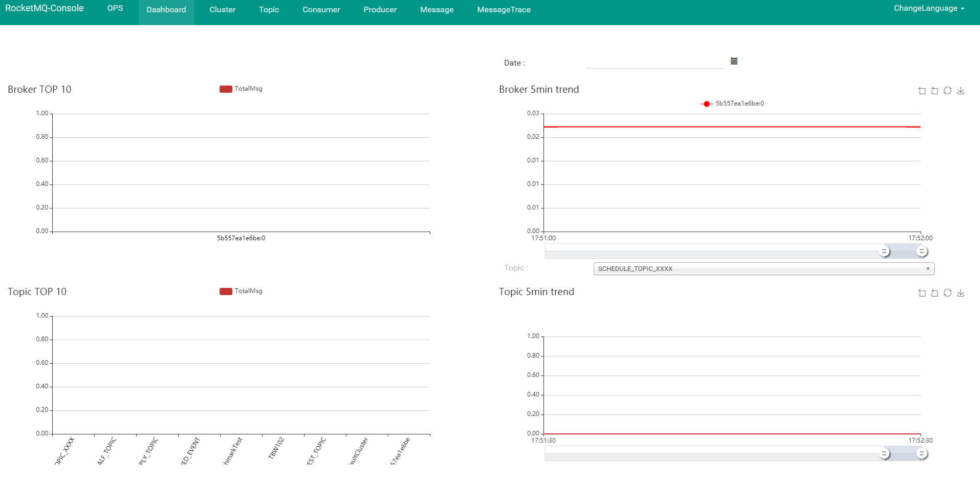Click the Broker 5min trend title

[x=539, y=89]
